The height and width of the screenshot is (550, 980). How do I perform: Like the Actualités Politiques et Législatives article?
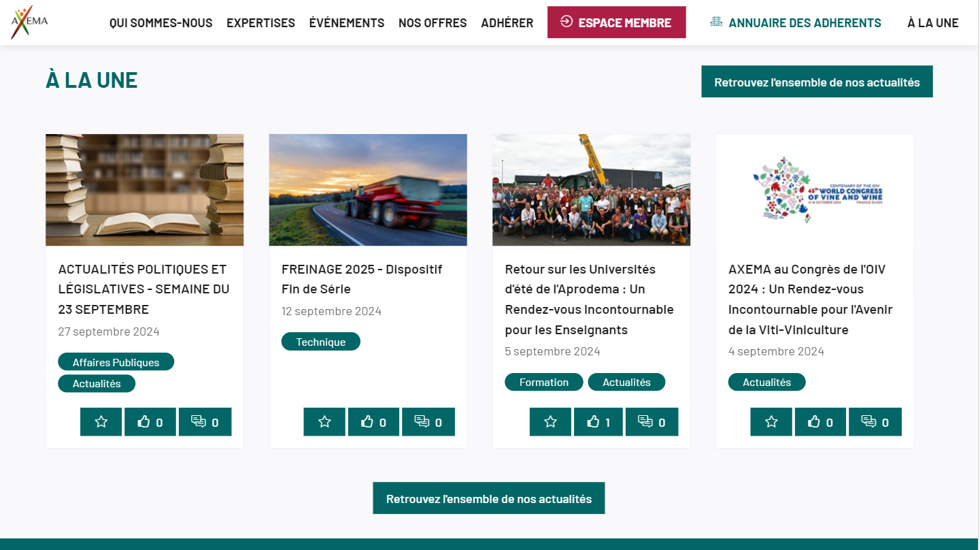[150, 422]
